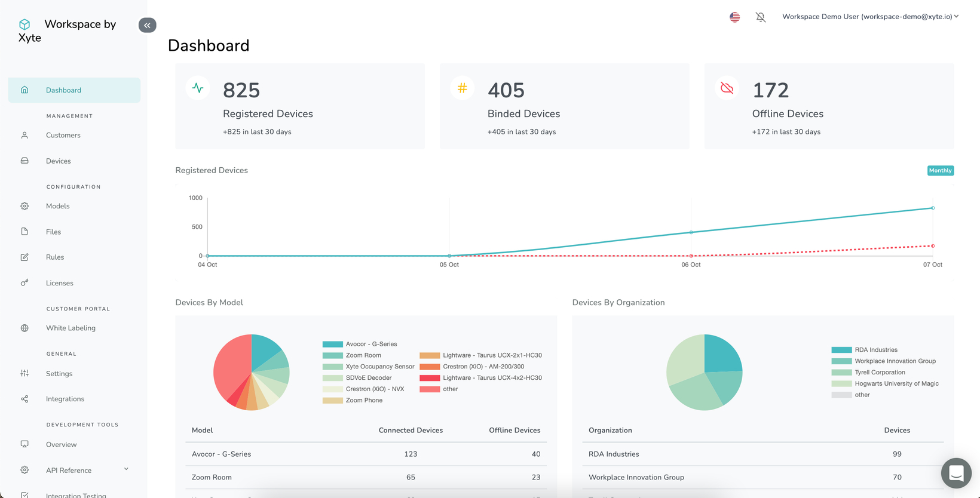Toggle Zoom Phone legend swatch

pyautogui.click(x=332, y=400)
